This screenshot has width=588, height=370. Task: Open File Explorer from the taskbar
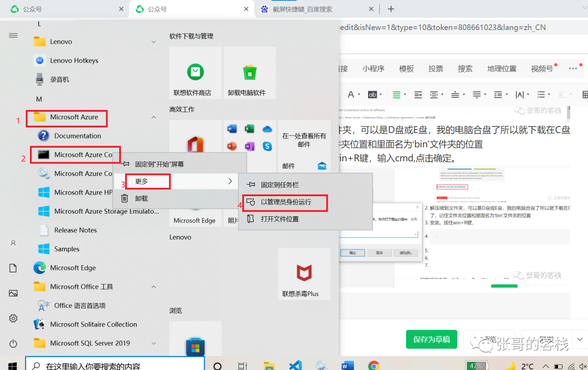(269, 366)
